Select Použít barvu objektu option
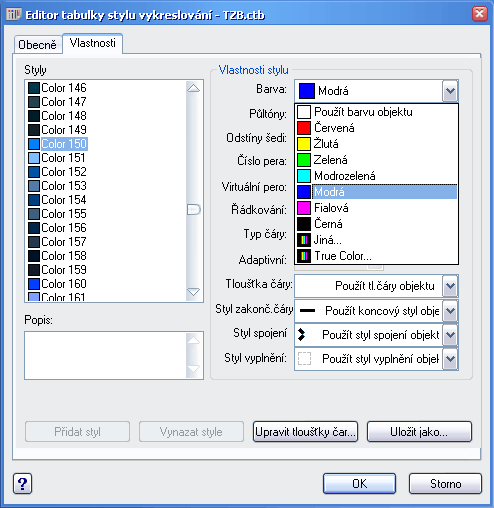The height and width of the screenshot is (508, 494). [x=377, y=112]
